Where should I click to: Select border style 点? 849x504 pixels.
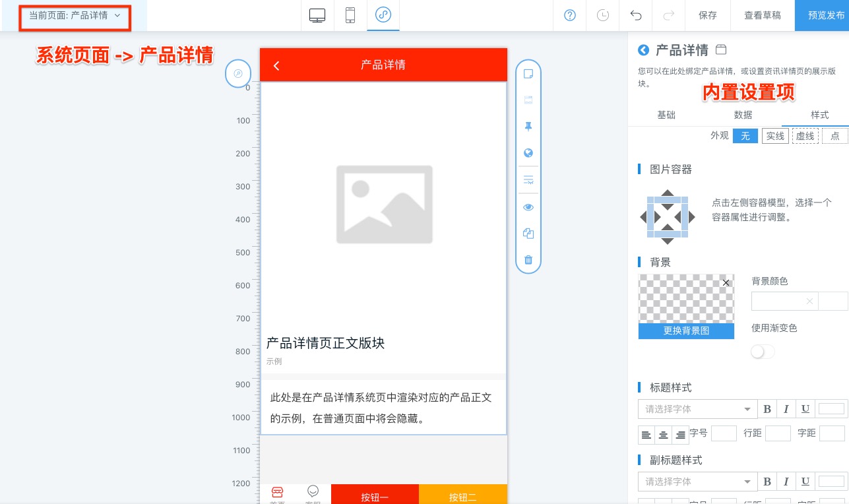click(x=835, y=136)
